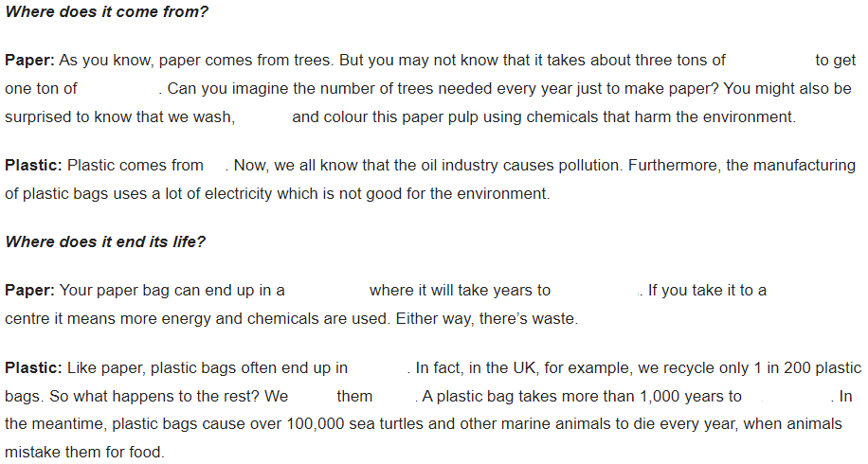Click the blank after "plastic bags often end up in"
The height and width of the screenshot is (464, 868).
377,368
